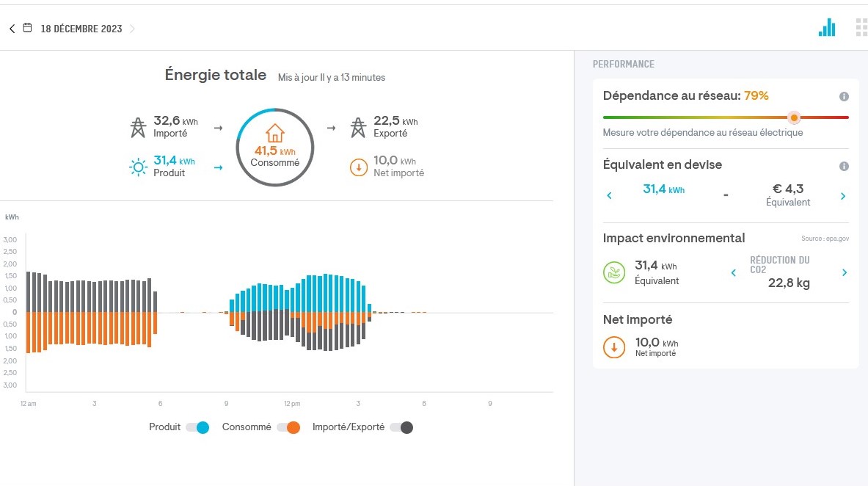Show previous environmental impact metric
868x486 pixels.
[x=734, y=273]
